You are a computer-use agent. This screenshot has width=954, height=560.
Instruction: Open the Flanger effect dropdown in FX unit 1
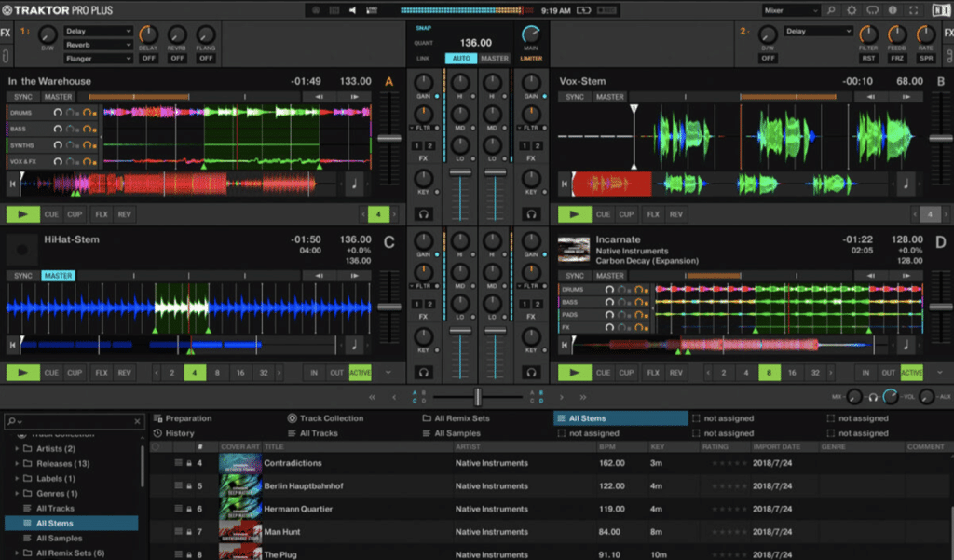(98, 59)
